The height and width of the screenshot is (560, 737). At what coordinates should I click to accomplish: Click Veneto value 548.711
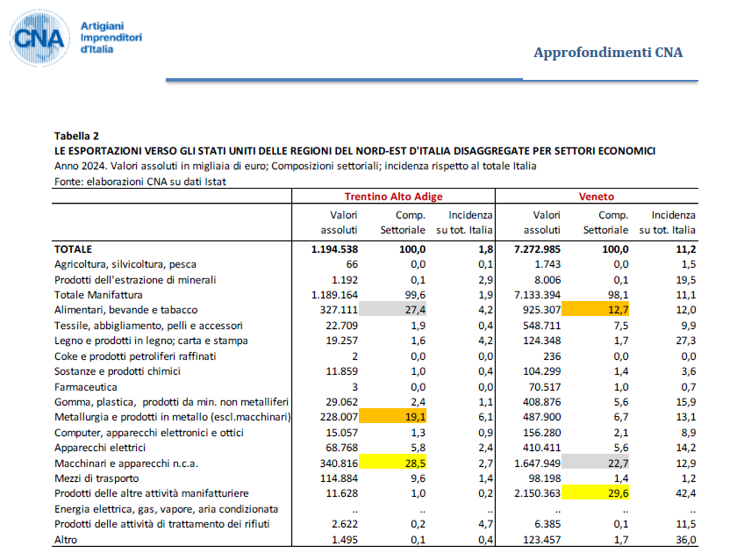[541, 326]
